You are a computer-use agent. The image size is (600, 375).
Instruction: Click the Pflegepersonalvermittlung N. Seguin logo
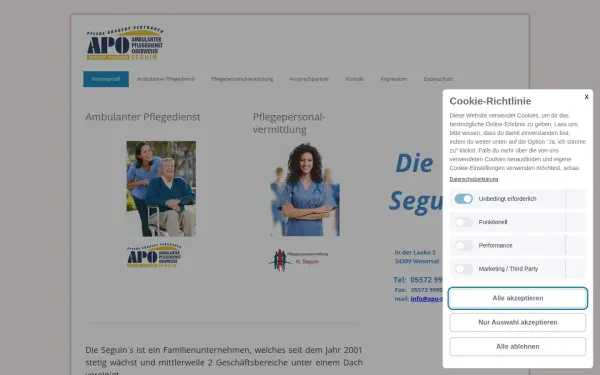(298, 260)
